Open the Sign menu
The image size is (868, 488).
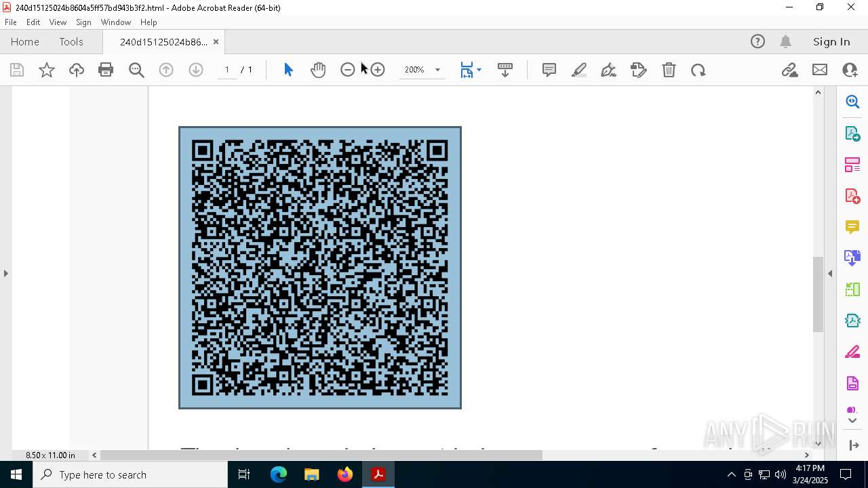(83, 22)
